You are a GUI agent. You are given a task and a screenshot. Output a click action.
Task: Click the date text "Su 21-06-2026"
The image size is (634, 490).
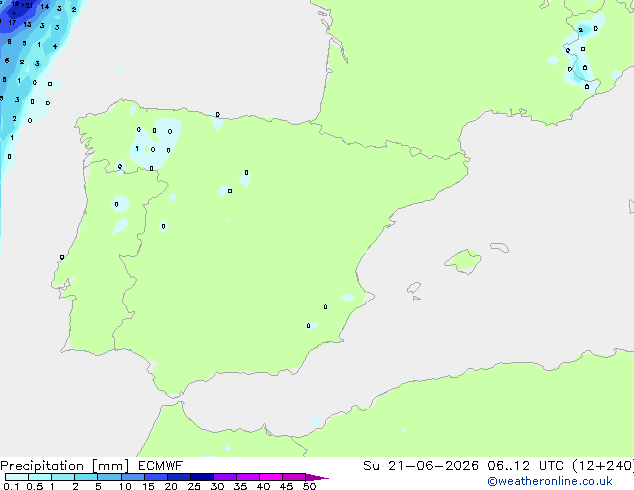[x=421, y=466]
